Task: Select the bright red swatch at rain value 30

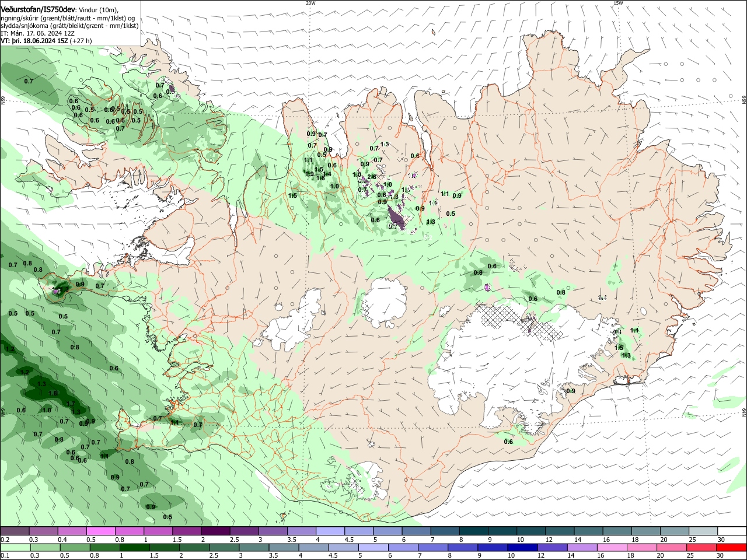Action: [x=731, y=547]
